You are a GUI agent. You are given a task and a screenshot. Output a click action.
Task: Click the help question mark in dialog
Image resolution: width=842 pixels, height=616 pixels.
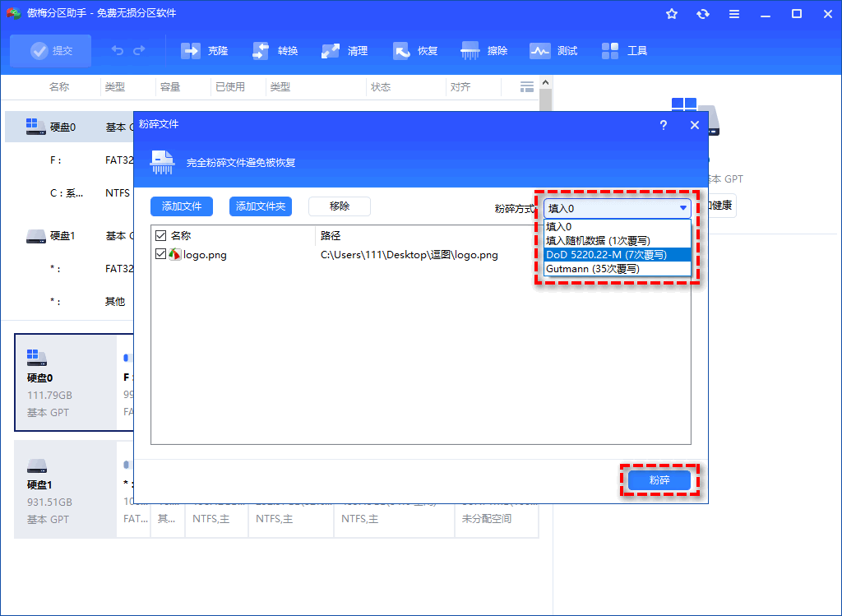[664, 125]
